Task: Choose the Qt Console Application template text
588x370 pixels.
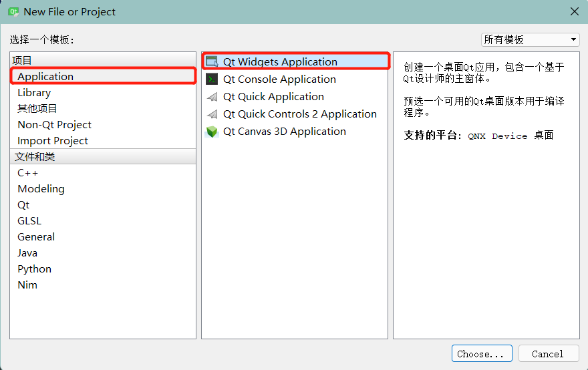Action: 279,79
